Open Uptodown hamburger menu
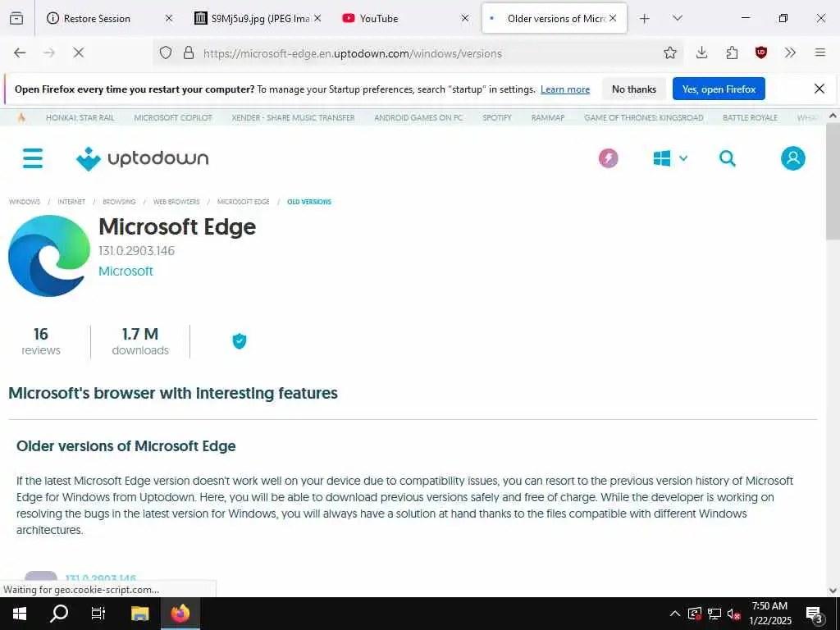840x630 pixels. [x=33, y=158]
